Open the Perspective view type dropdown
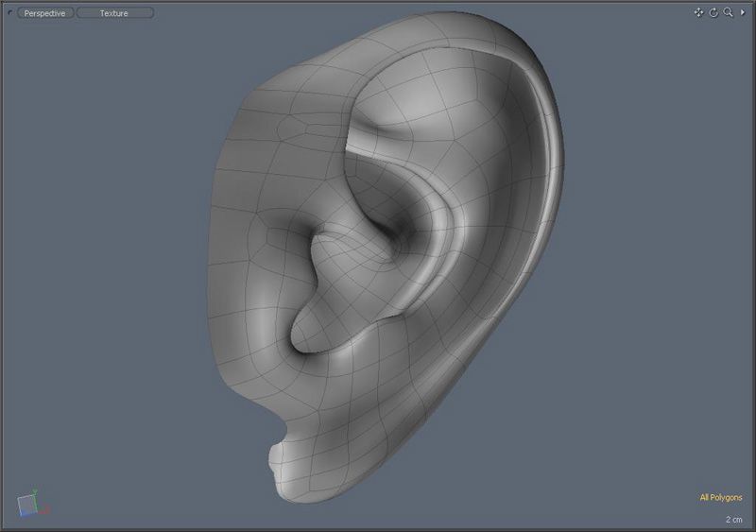 45,13
